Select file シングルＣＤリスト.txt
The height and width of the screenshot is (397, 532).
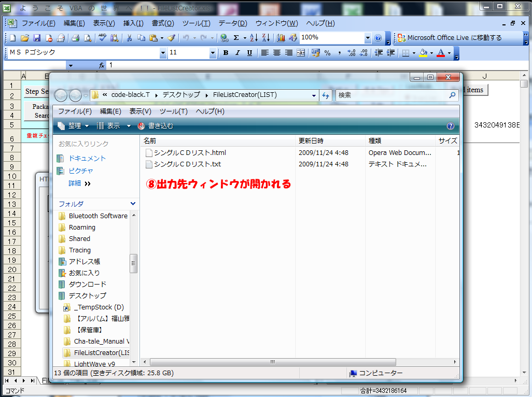point(188,164)
